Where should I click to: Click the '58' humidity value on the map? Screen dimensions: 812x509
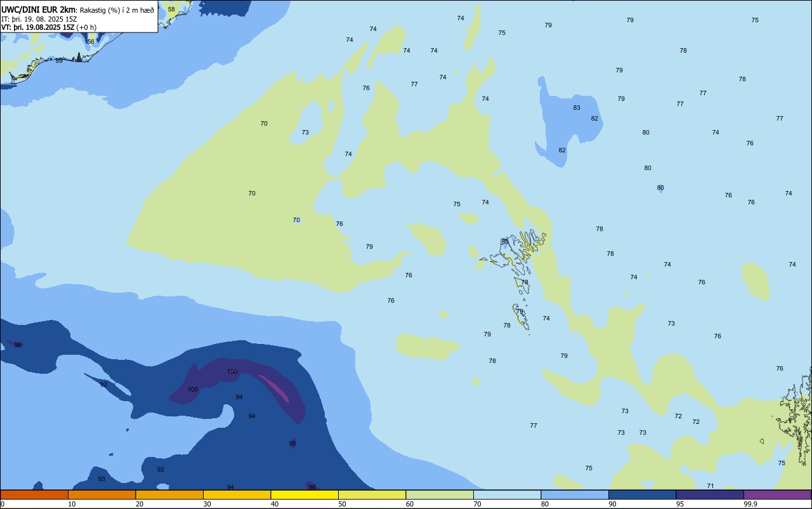171,10
